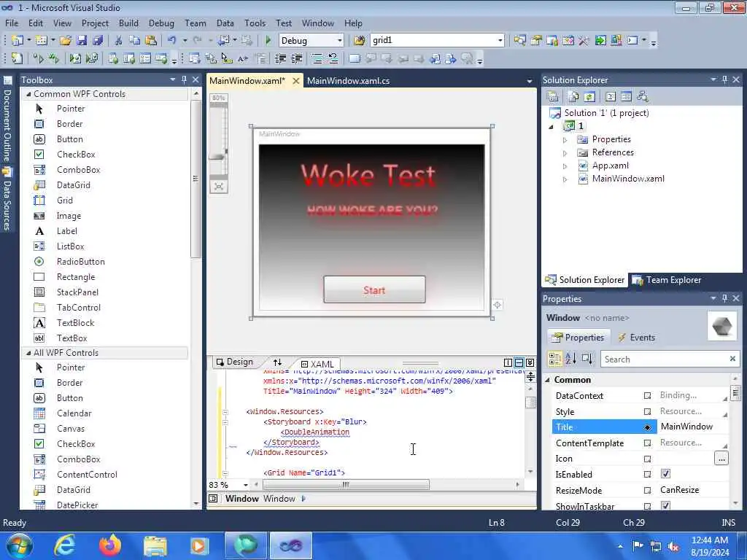The height and width of the screenshot is (560, 747).
Task: Expand the App.xaml node
Action: click(565, 166)
